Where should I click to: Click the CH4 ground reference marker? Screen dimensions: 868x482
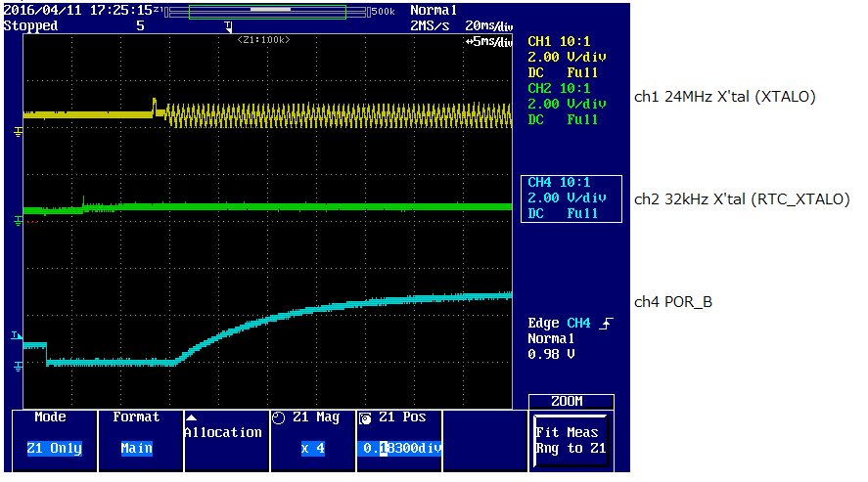coord(19,366)
